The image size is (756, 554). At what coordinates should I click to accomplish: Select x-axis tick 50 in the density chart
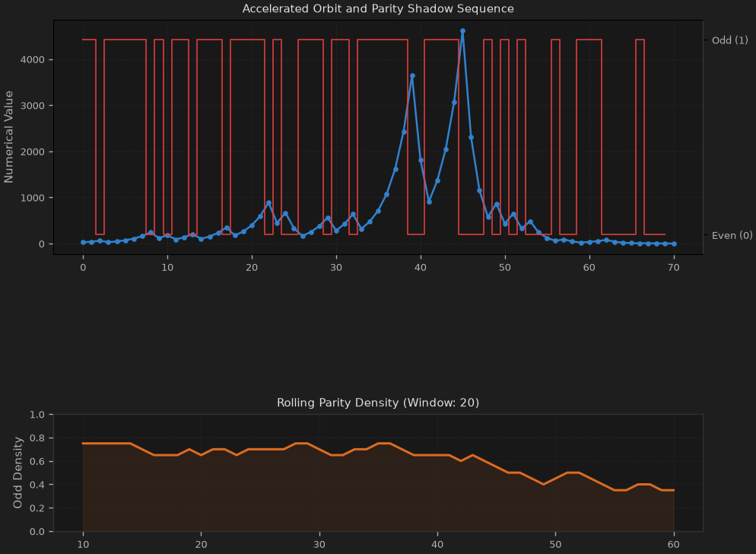tap(555, 545)
